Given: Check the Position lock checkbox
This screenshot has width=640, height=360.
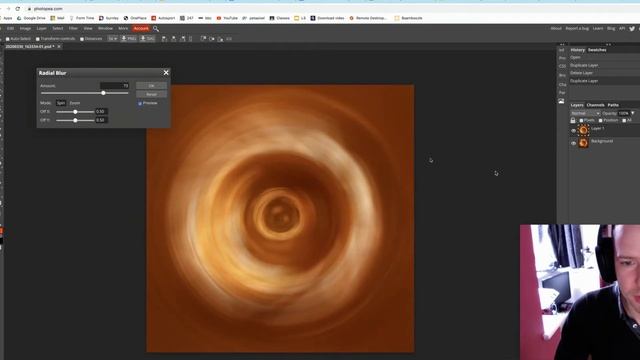Looking at the screenshot, I should coord(600,121).
